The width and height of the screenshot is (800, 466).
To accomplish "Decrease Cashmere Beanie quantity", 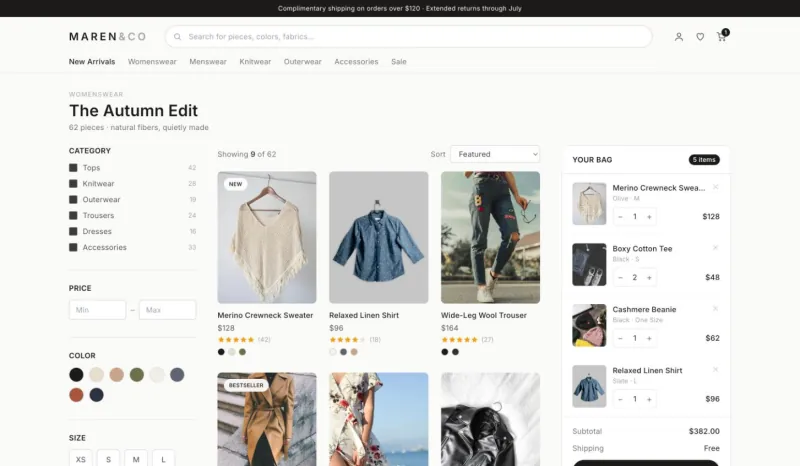I will pyautogui.click(x=620, y=338).
